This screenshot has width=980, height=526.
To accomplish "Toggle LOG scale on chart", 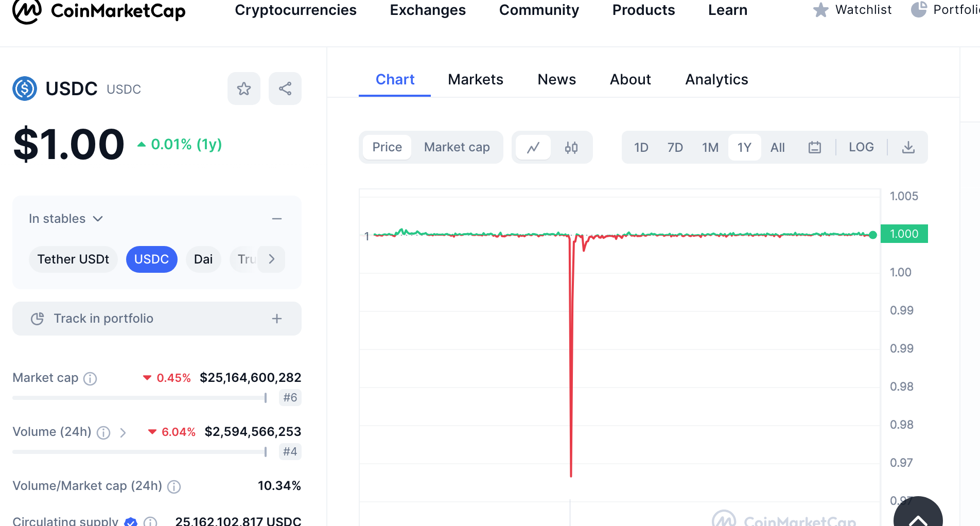I will pyautogui.click(x=861, y=147).
